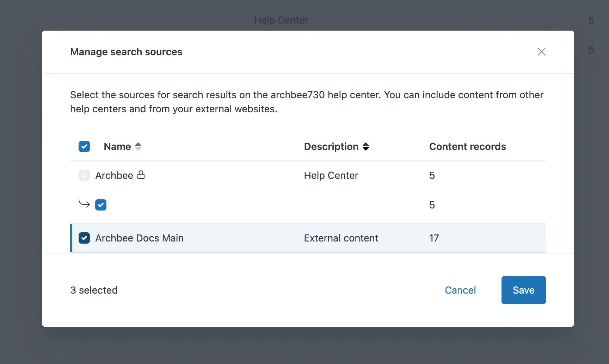
Task: Click the Help Center description of Archbee
Action: (331, 175)
